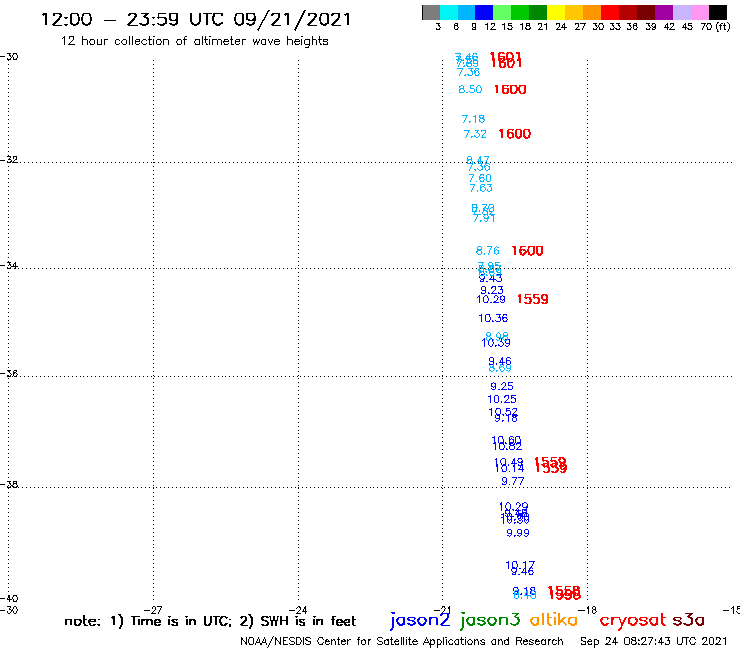The height and width of the screenshot is (650, 740).
Task: Select the 7.60 wave height reading
Action: pos(480,178)
